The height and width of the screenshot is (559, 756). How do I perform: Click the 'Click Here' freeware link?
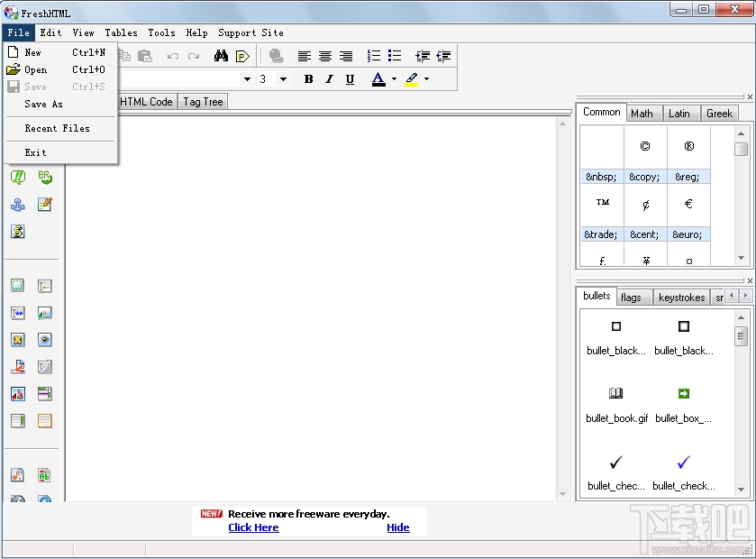pyautogui.click(x=253, y=527)
